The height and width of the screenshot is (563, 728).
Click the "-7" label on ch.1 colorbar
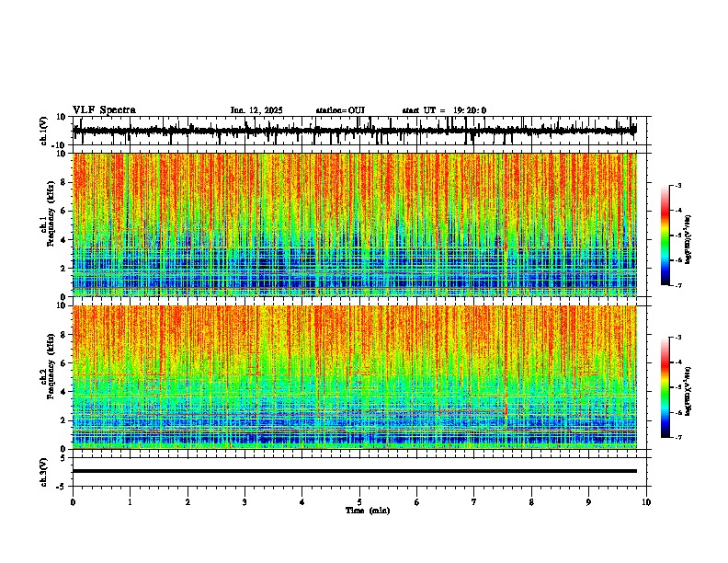(677, 285)
